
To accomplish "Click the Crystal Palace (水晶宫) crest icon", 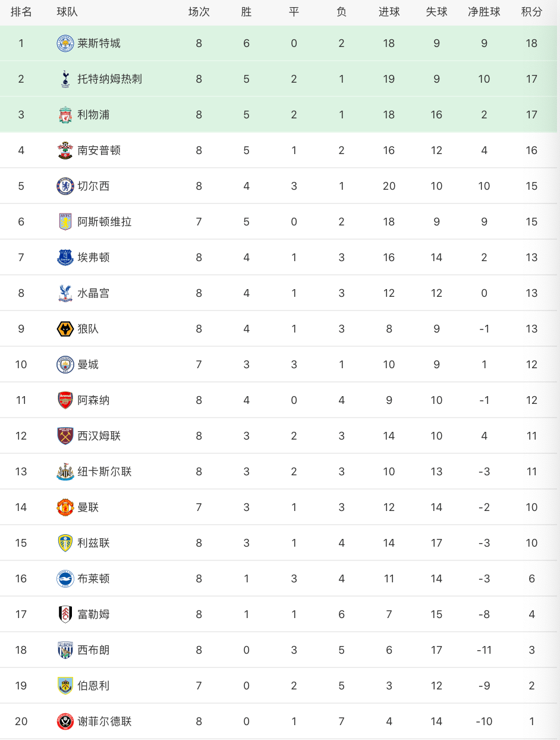I will tap(65, 293).
